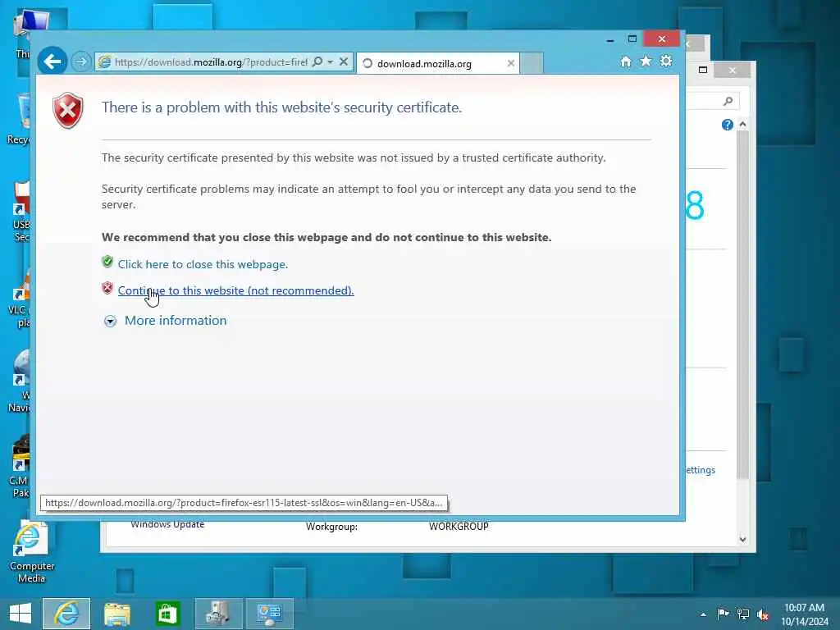
Task: Open the address bar autocomplete dropdown arrow
Action: [x=331, y=62]
